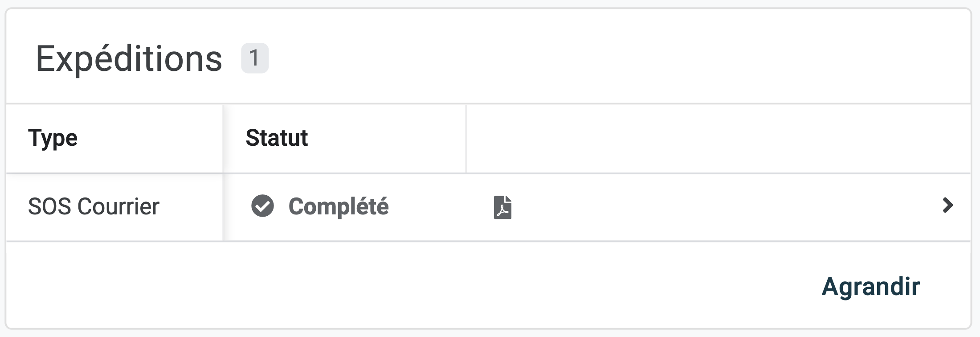The width and height of the screenshot is (980, 337).
Task: Enlarge the Expéditions panel with Agrandir
Action: [870, 286]
